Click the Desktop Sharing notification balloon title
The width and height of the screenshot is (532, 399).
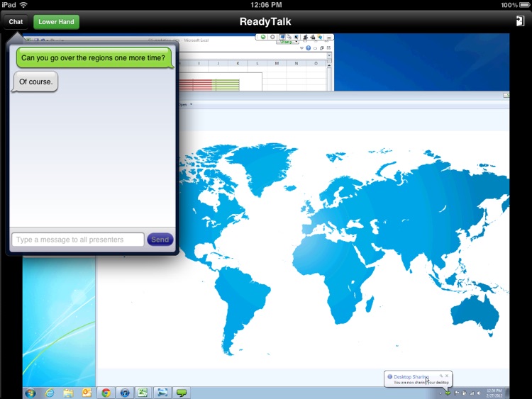coord(411,376)
